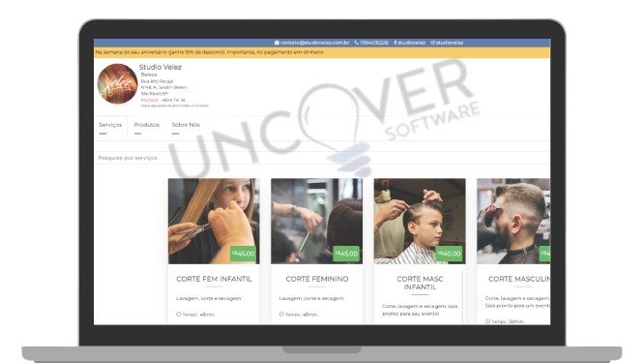The image size is (644, 363).
Task: Click the R$40.00 price tag
Action: 449,254
